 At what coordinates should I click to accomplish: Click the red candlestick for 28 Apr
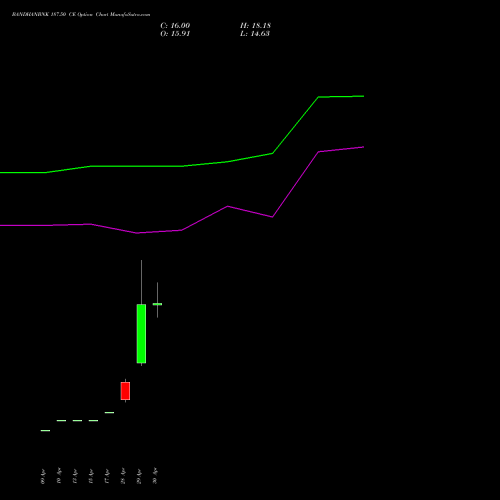click(125, 391)
